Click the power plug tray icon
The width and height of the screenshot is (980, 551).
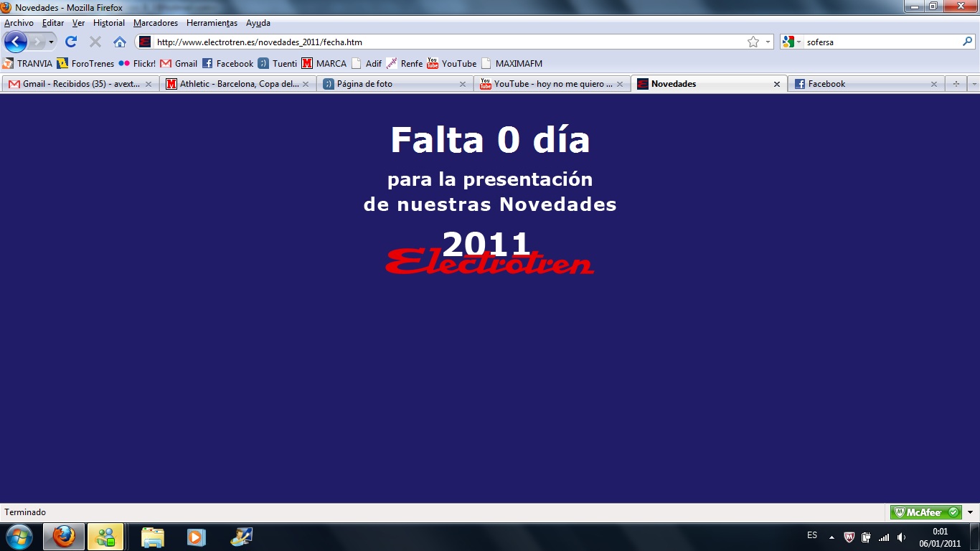click(866, 537)
